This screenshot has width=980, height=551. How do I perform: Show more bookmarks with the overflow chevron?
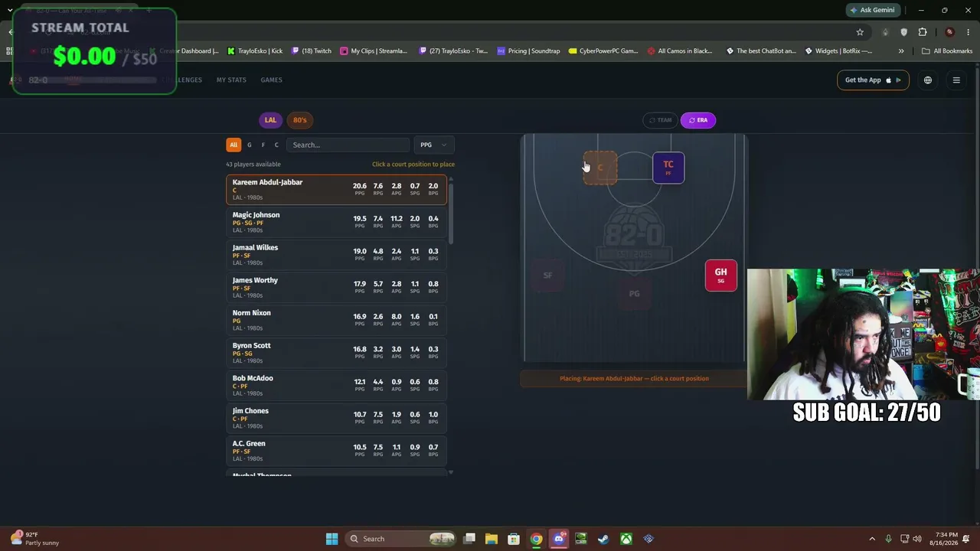click(901, 51)
